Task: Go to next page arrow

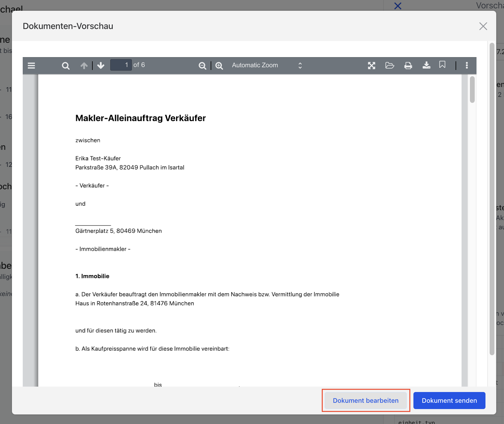Action: pos(101,65)
